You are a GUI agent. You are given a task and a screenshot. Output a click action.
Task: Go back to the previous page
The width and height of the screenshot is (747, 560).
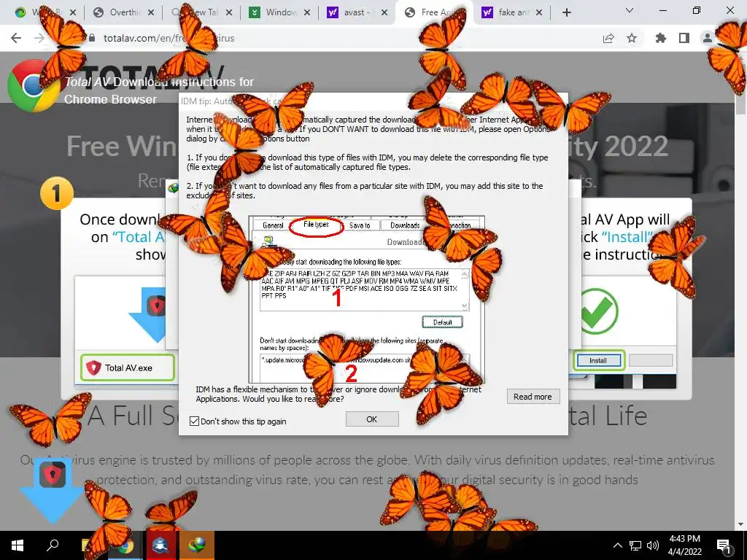tap(16, 38)
